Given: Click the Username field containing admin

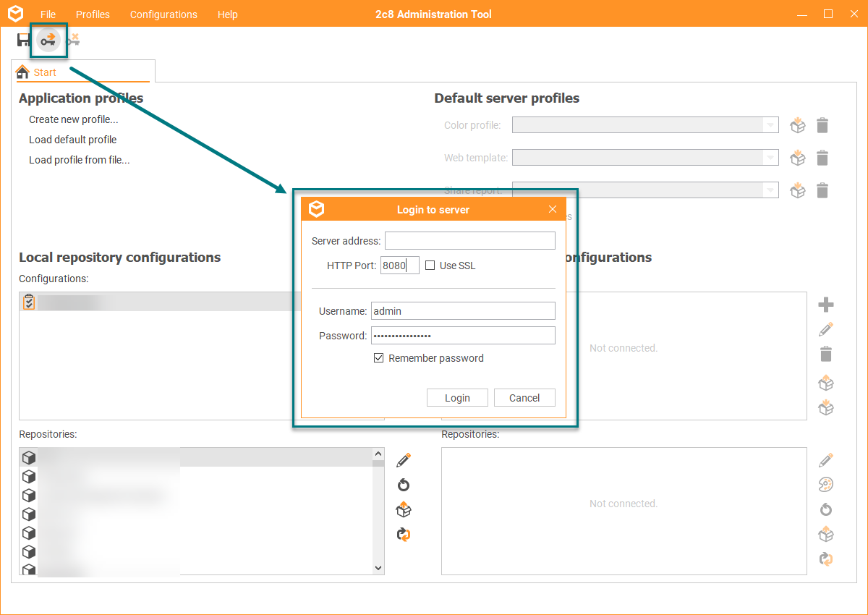Looking at the screenshot, I should (x=463, y=311).
